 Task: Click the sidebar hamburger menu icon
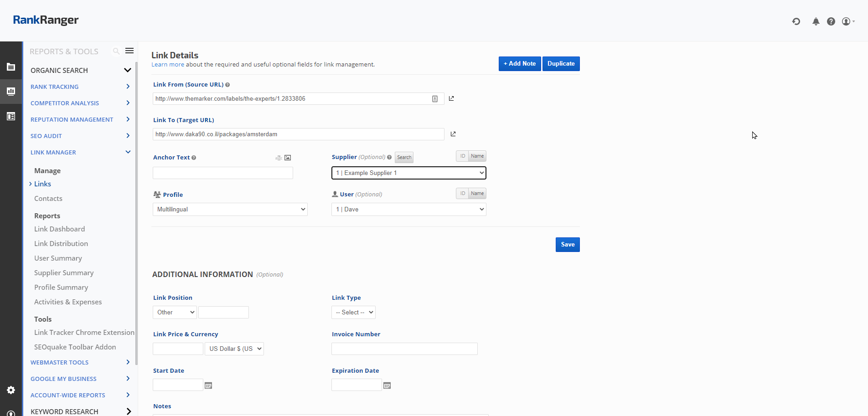click(129, 51)
